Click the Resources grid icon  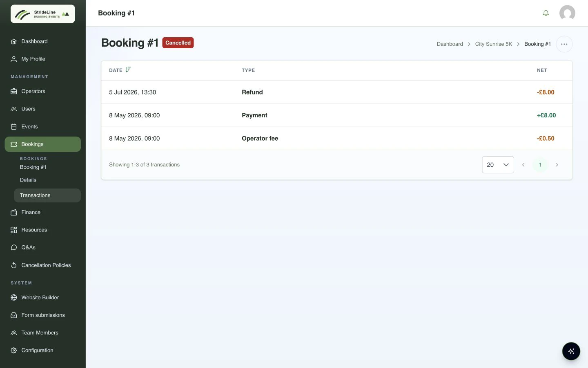(x=14, y=230)
